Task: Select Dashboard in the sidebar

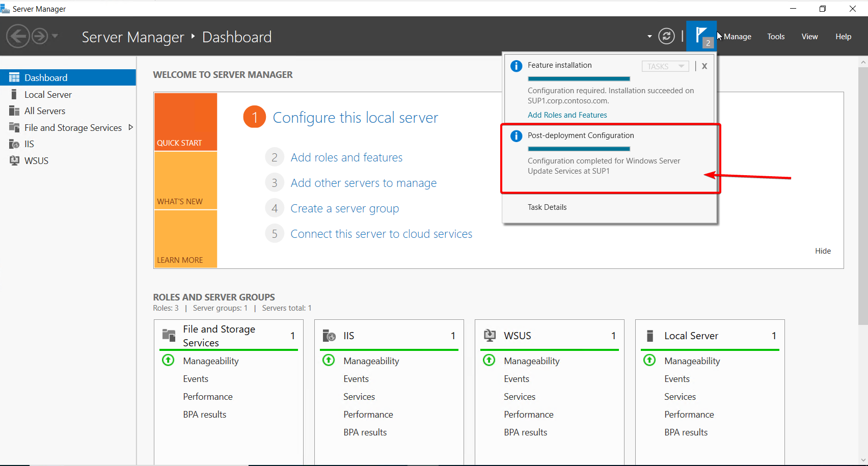Action: 68,77
